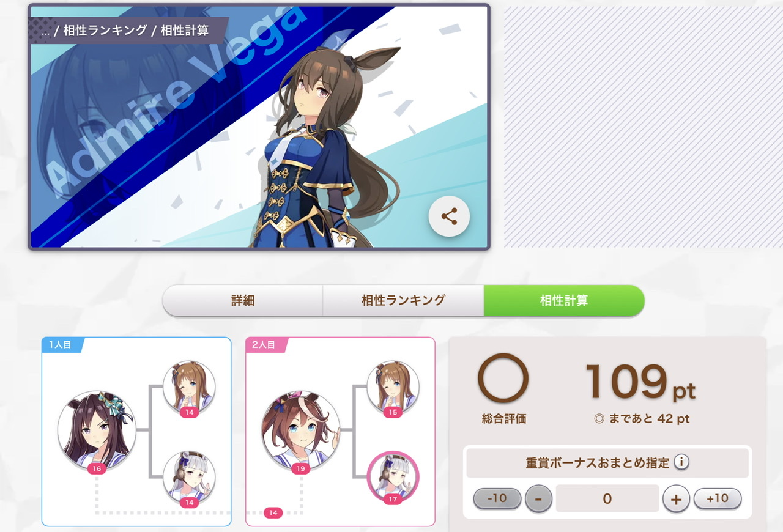Choose the 1人目 lower grey-haired grandparent portrait

189,477
